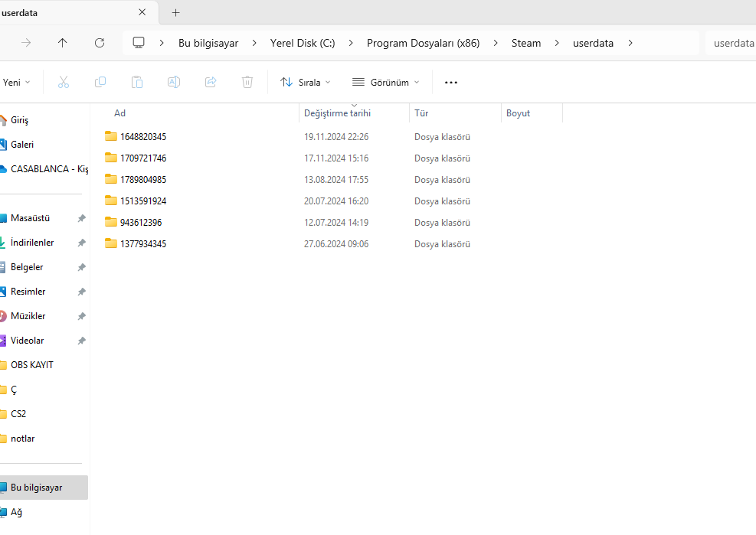Open the Sırala sort dropdown
The width and height of the screenshot is (756, 535).
(305, 83)
